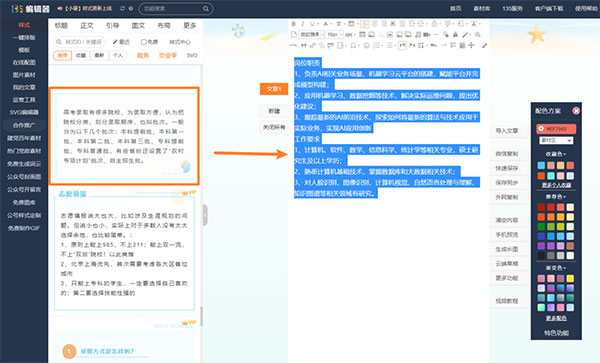Screen dimensions: 600x363
Task: Tick the 免费 checkbox
Action: pos(144,42)
